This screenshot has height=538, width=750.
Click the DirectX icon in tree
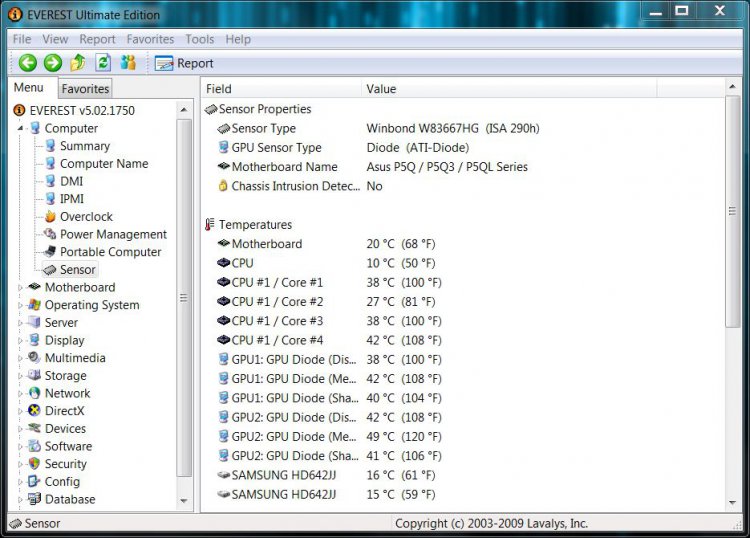[x=34, y=411]
